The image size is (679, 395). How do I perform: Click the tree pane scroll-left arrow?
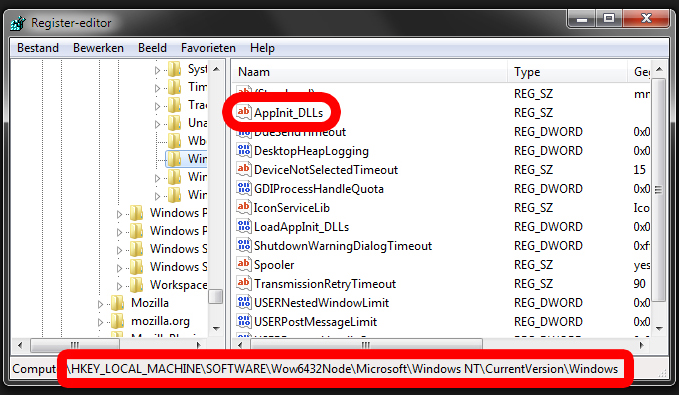tap(20, 345)
